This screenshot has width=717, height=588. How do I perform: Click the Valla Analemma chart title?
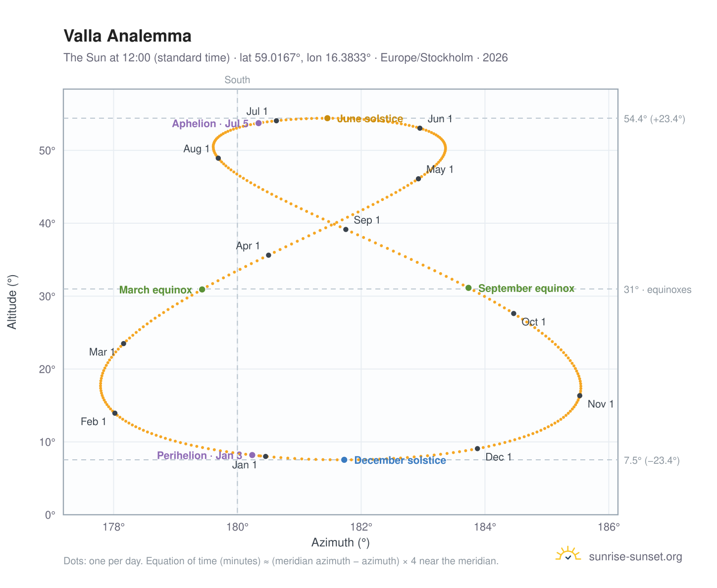tap(128, 36)
